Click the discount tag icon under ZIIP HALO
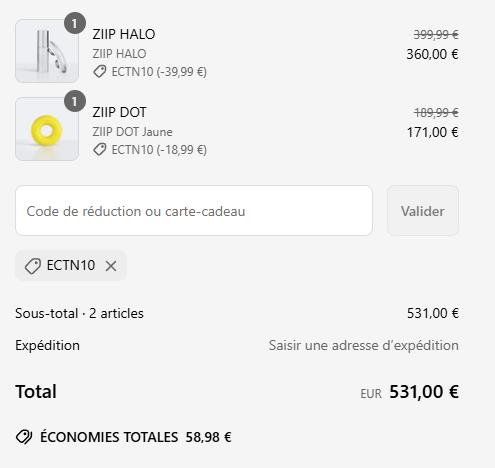 (x=100, y=72)
